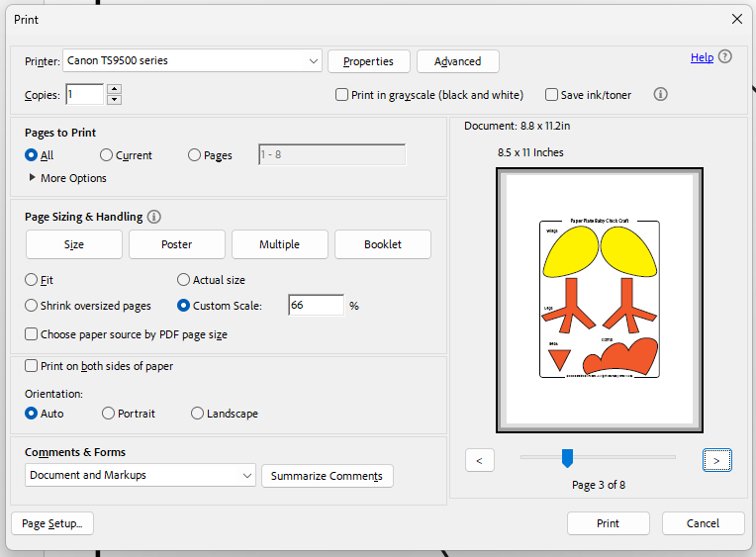Open the Help link
Image resolution: width=756 pixels, height=557 pixels.
pos(702,57)
